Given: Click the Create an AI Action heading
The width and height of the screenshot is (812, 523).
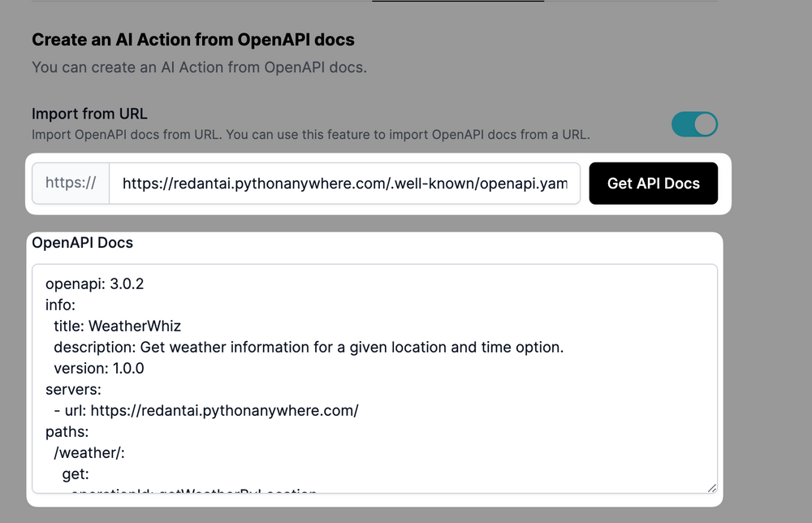Looking at the screenshot, I should click(x=193, y=39).
